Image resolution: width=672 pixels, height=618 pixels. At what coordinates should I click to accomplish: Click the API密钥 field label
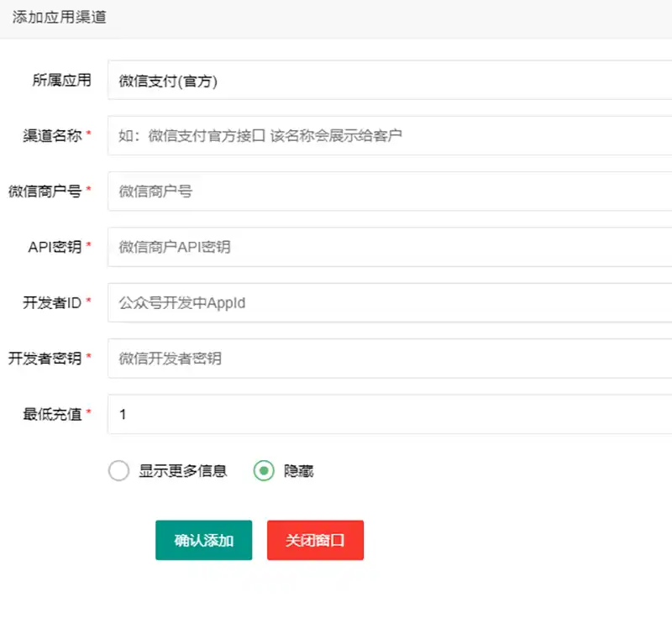coord(55,247)
